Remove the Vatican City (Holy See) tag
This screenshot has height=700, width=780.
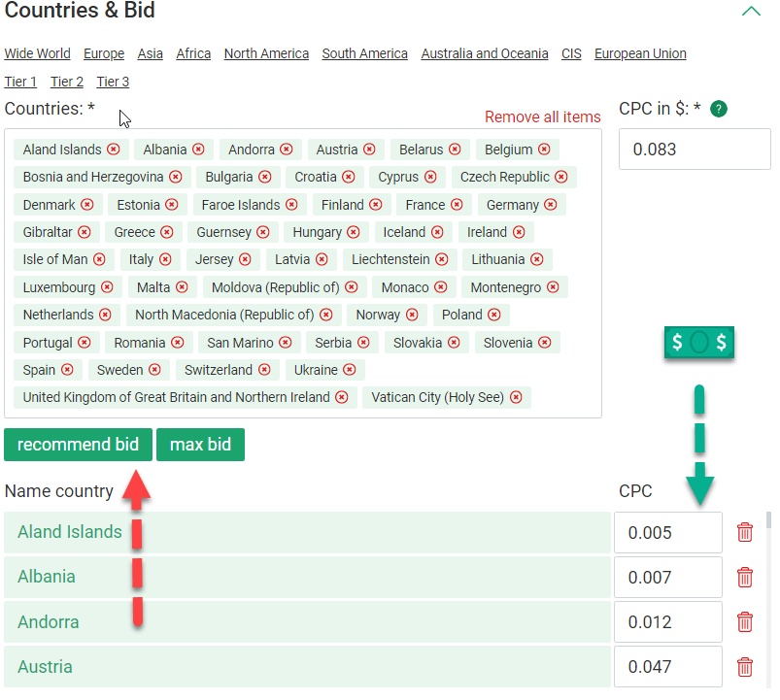coord(516,397)
